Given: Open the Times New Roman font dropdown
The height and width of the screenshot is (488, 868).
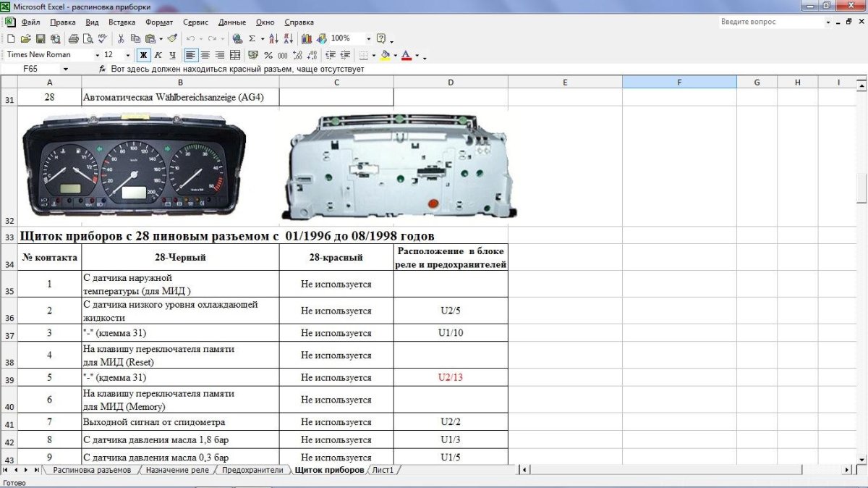Looking at the screenshot, I should pos(97,55).
